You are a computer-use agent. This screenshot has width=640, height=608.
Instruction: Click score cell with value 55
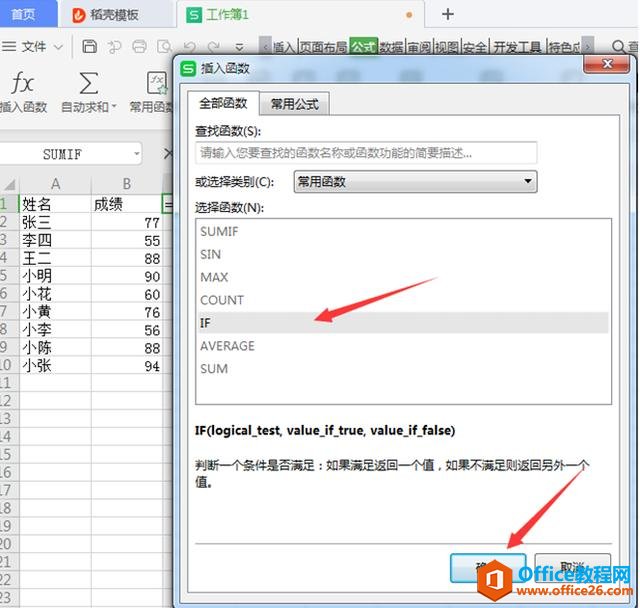pyautogui.click(x=127, y=240)
